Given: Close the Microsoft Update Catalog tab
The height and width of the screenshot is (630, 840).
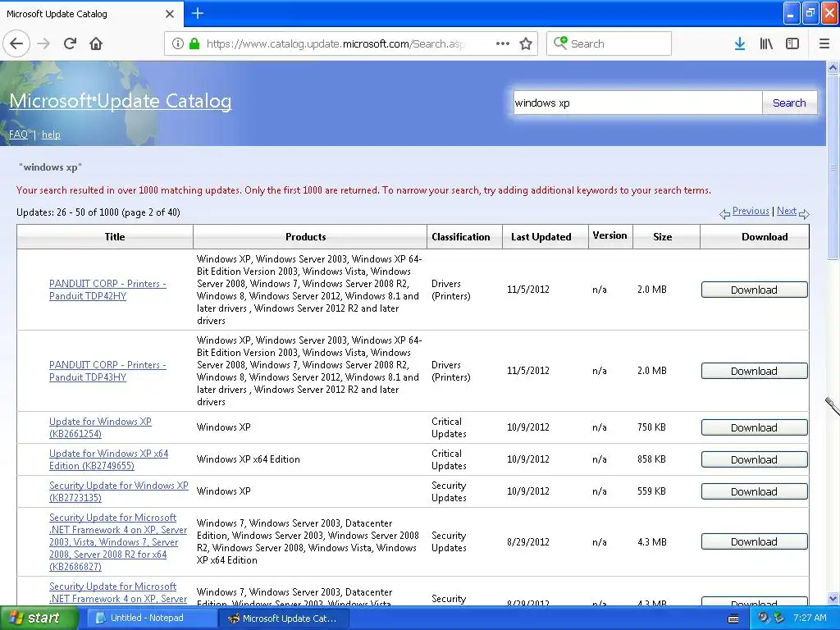Looking at the screenshot, I should pyautogui.click(x=169, y=14).
